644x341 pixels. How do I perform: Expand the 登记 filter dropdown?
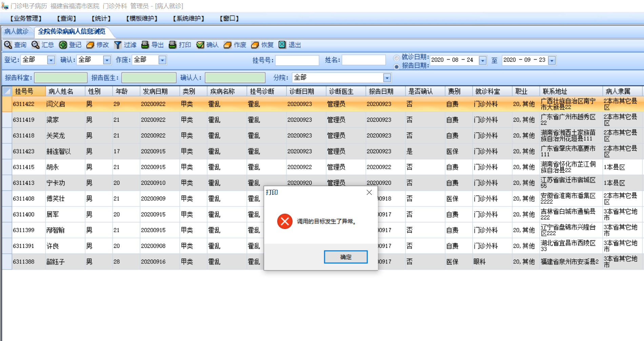(51, 60)
